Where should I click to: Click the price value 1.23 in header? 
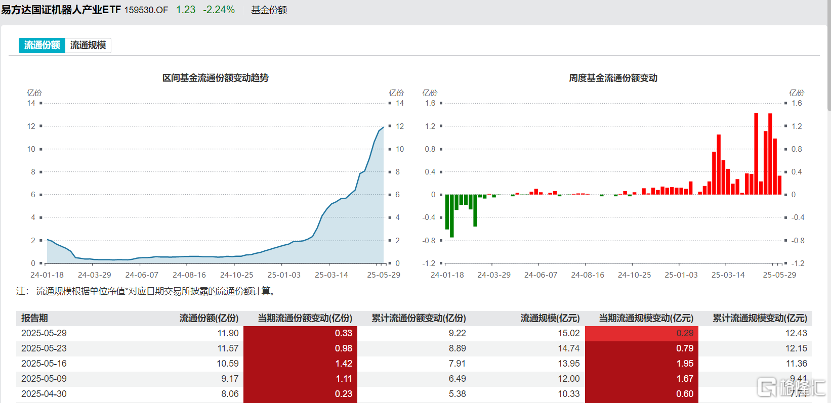(186, 9)
